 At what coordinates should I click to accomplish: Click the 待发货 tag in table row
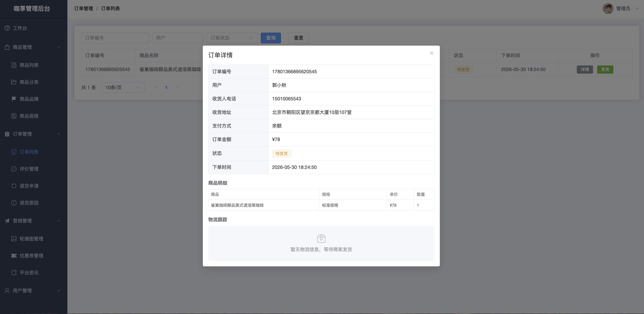463,69
